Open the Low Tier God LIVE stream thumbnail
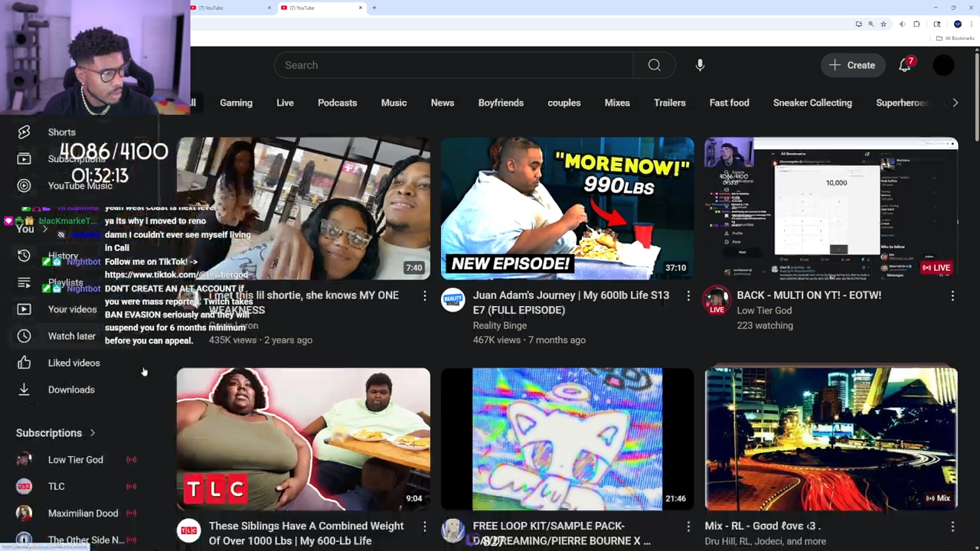The width and height of the screenshot is (980, 551). pos(831,208)
